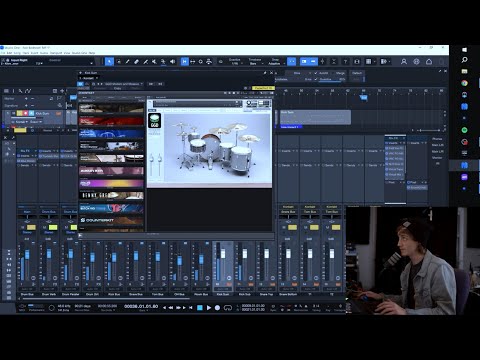The image size is (480, 360).
Task: Select the Arrow tool in the toolbar
Action: tap(109, 62)
